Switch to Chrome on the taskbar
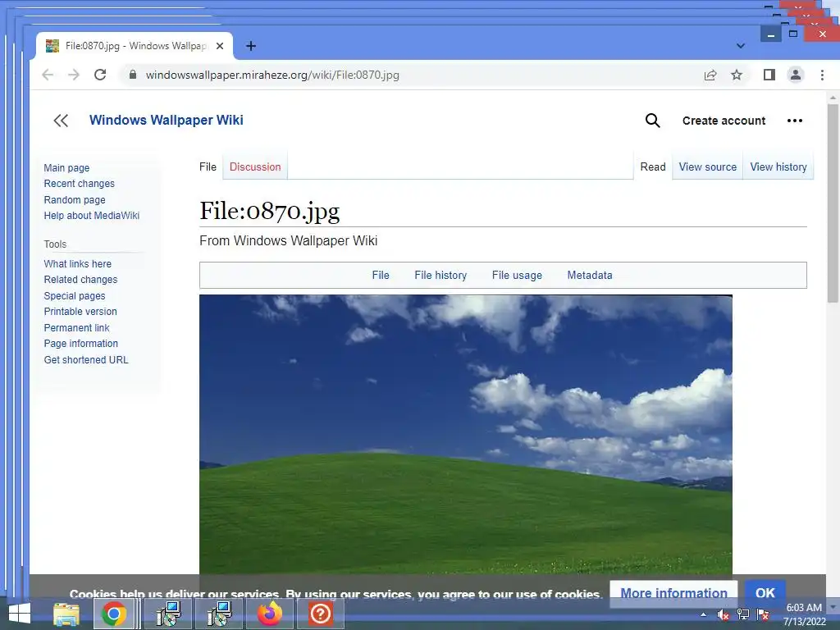This screenshot has width=840, height=630. point(114,614)
